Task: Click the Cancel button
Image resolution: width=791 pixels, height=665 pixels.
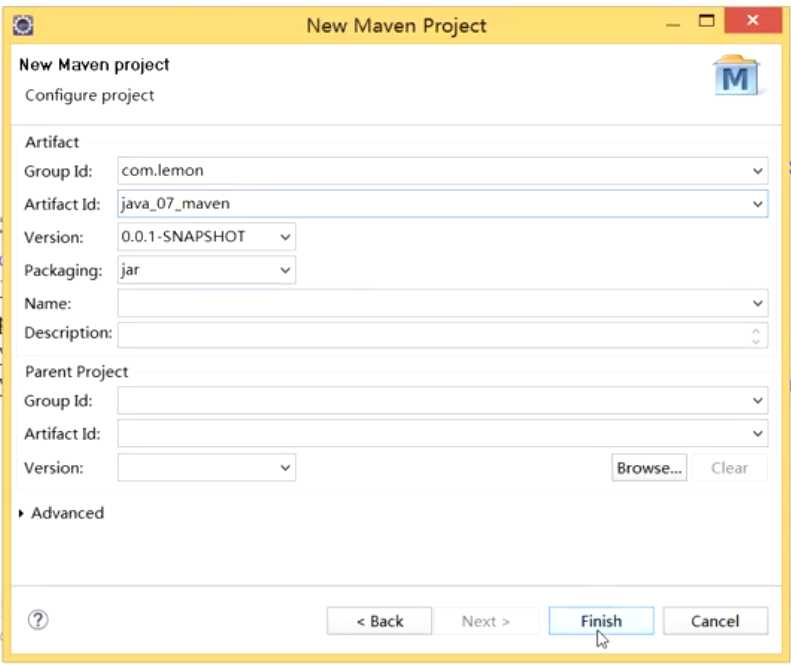Action: click(715, 621)
